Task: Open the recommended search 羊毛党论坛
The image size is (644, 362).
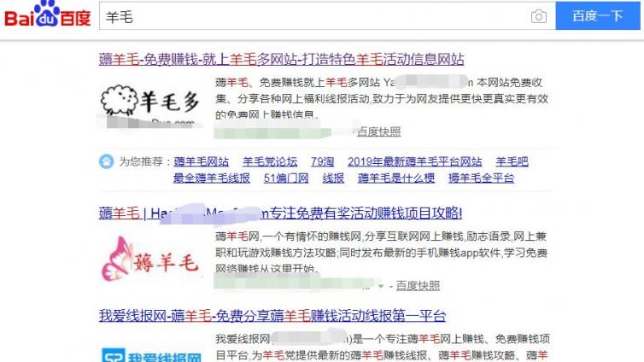Action: [270, 161]
